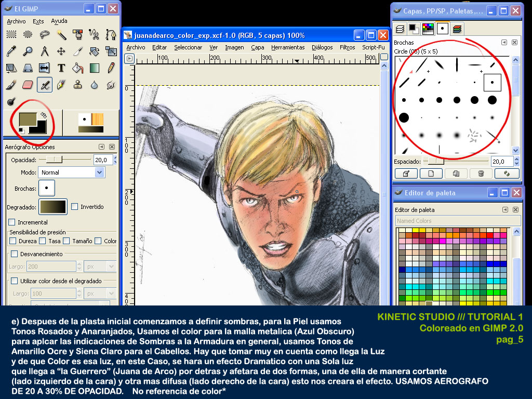The height and width of the screenshot is (399, 532).
Task: Pick the Scale tool
Action: click(111, 51)
